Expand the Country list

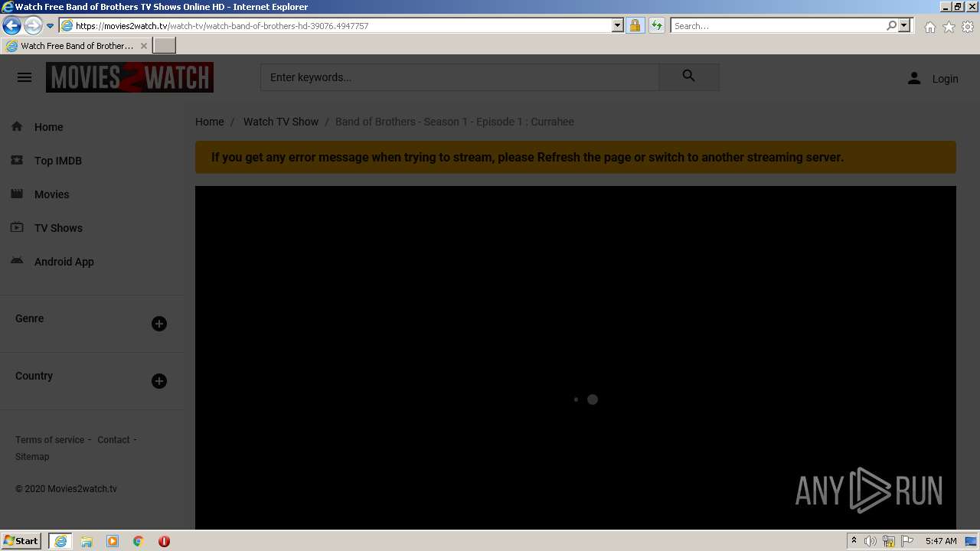[159, 381]
